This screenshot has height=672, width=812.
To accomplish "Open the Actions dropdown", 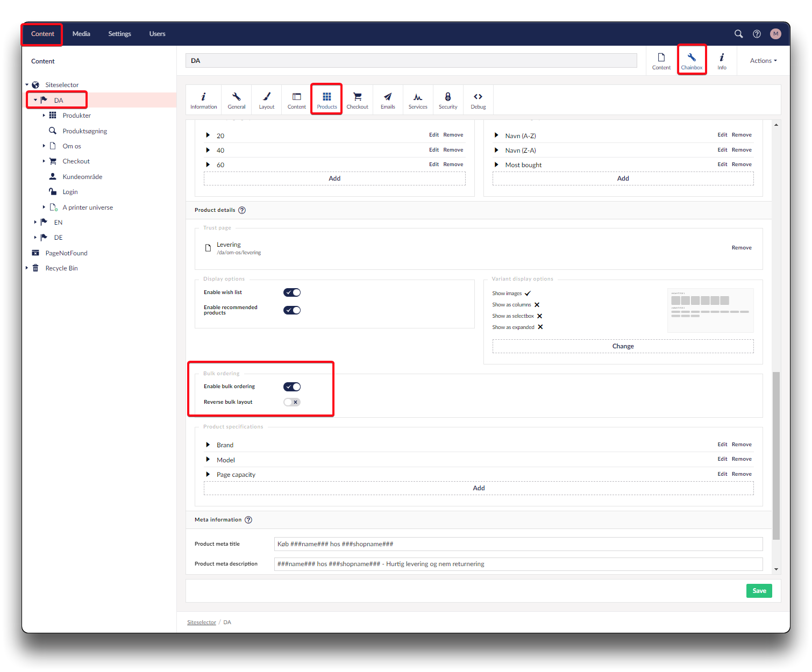I will point(763,61).
